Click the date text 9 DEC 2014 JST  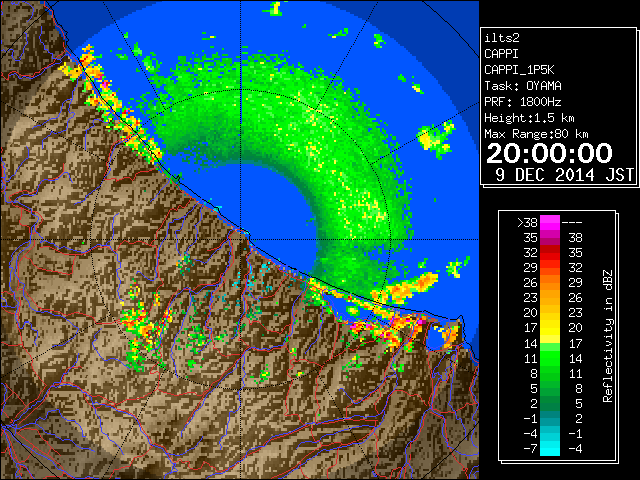[x=564, y=175]
